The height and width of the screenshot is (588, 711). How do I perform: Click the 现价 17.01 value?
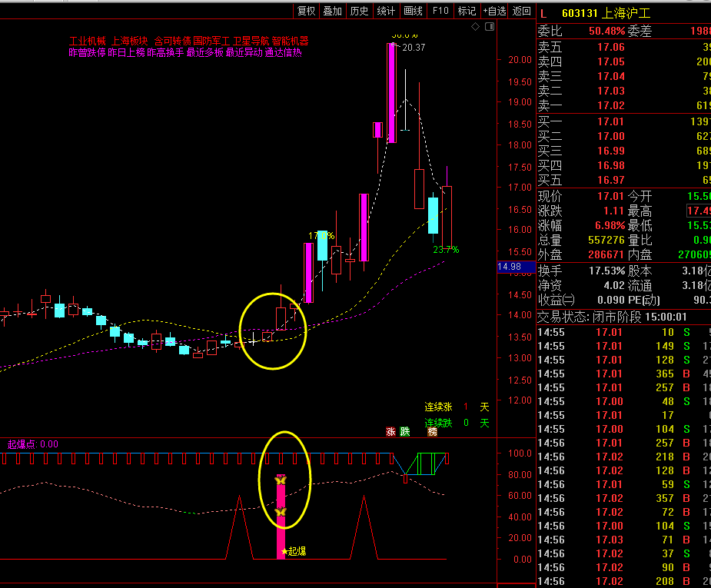[610, 196]
